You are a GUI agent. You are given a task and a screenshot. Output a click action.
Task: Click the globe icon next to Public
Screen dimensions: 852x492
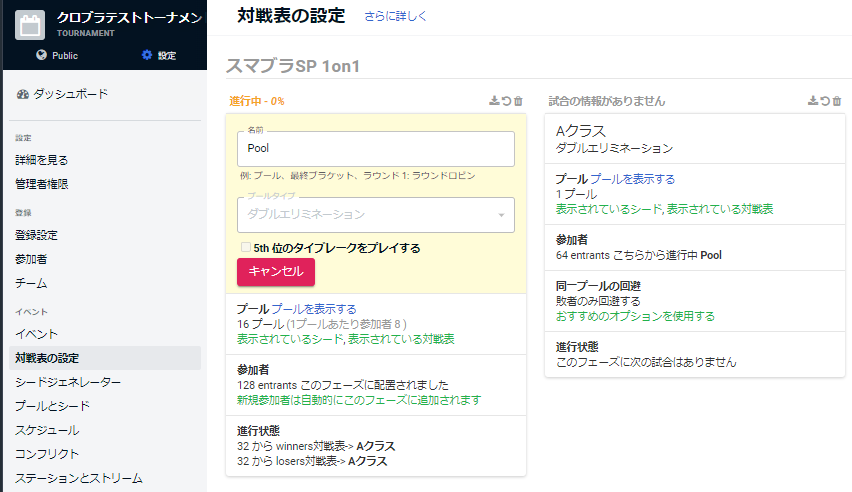tap(41, 55)
